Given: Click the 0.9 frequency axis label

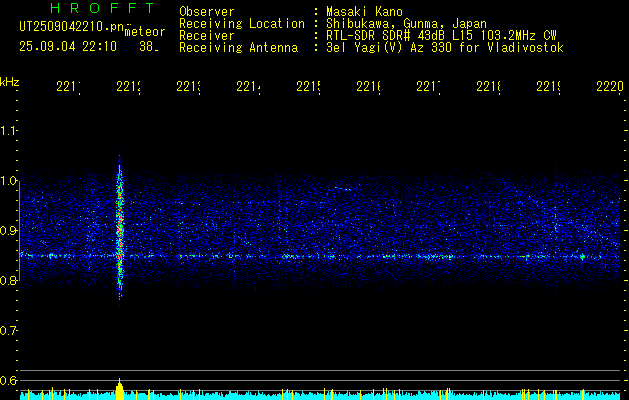Looking at the screenshot, I should tap(9, 231).
